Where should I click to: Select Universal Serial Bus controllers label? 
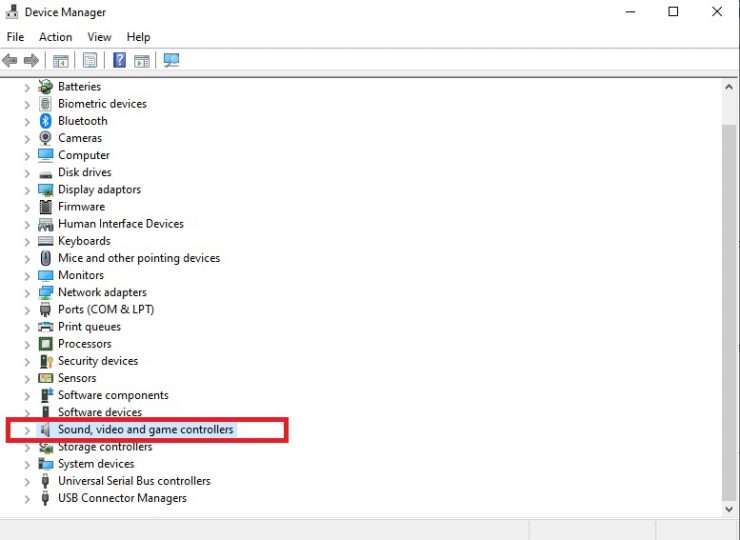click(135, 481)
